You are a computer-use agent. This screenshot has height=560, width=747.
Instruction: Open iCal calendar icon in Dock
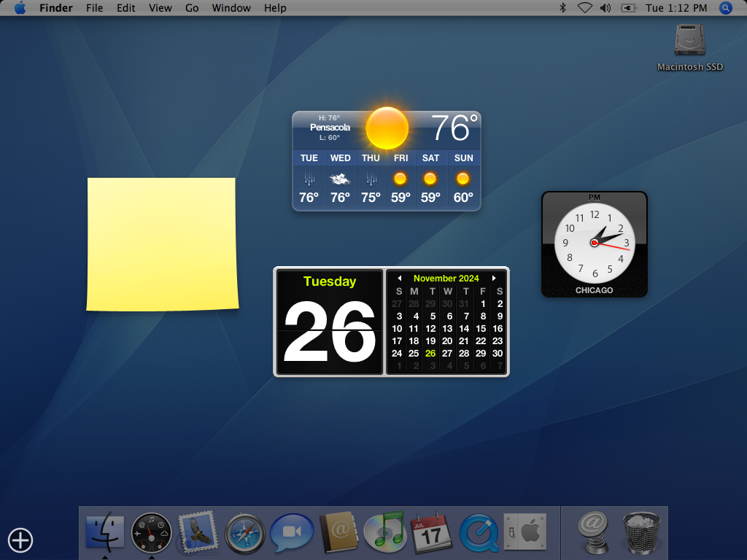coord(431,532)
